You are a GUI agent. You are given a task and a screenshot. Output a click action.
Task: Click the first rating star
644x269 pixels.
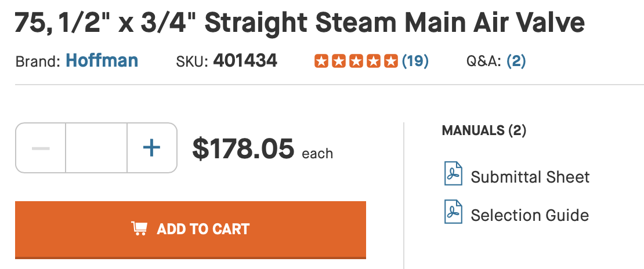[x=321, y=61]
